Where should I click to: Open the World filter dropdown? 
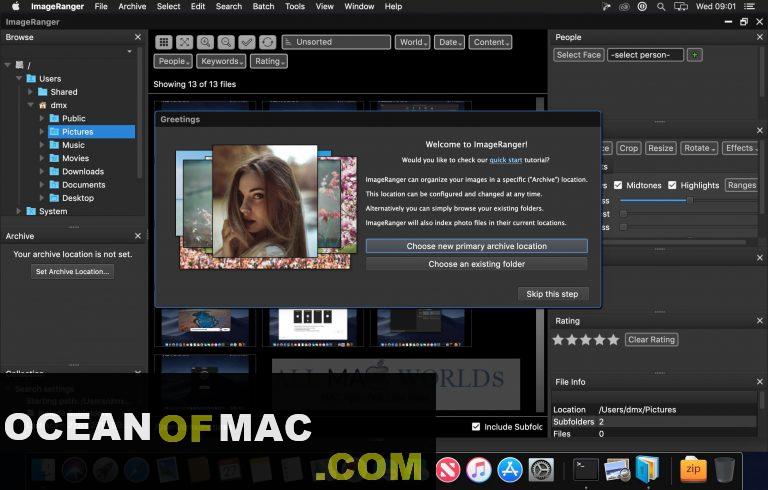click(x=412, y=42)
